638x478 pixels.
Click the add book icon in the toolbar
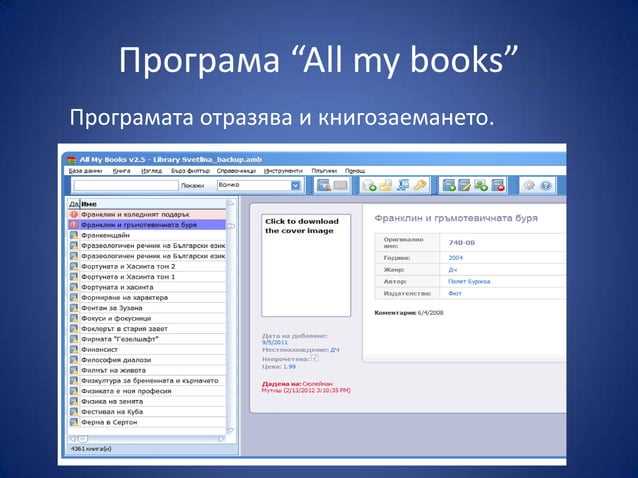tap(449, 186)
